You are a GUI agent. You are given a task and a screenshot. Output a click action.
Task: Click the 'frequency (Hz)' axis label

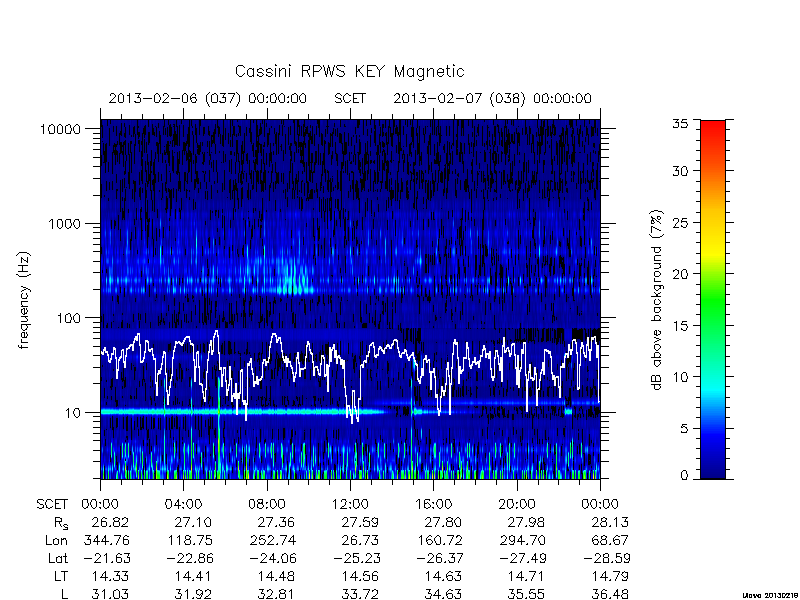tap(23, 301)
